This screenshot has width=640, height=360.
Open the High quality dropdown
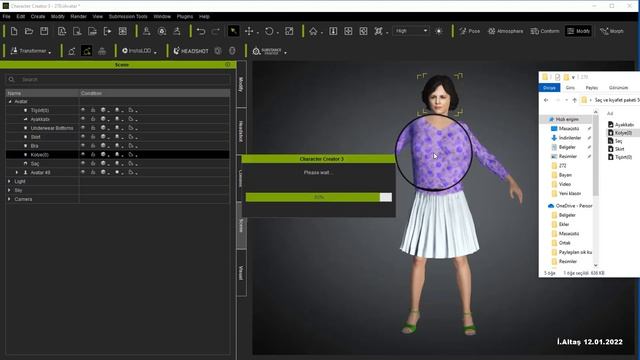(x=411, y=31)
